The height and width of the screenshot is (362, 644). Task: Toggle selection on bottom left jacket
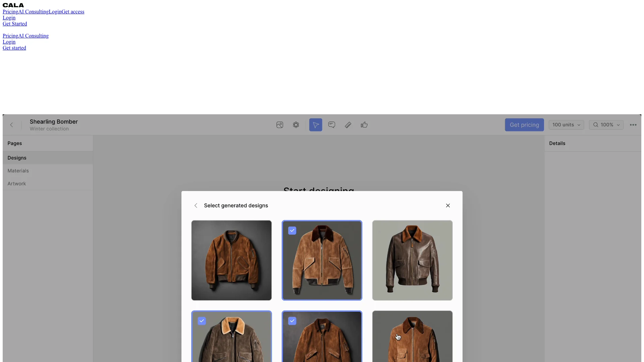point(202,321)
